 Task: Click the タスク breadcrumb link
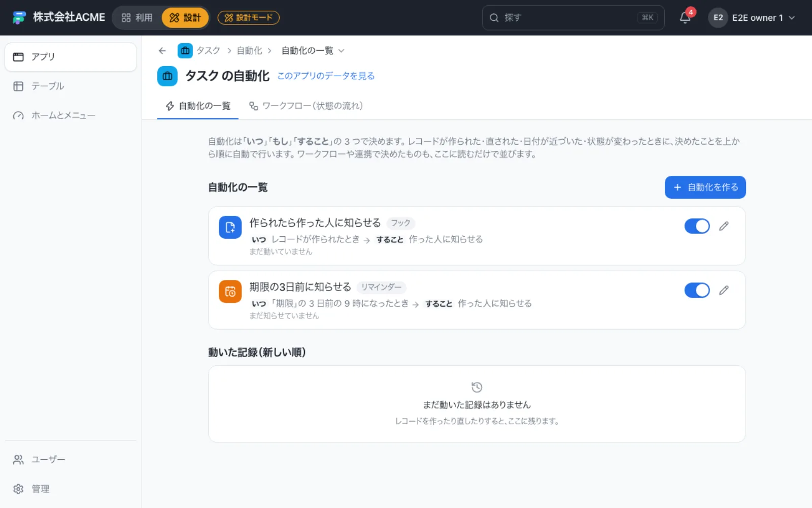(209, 51)
